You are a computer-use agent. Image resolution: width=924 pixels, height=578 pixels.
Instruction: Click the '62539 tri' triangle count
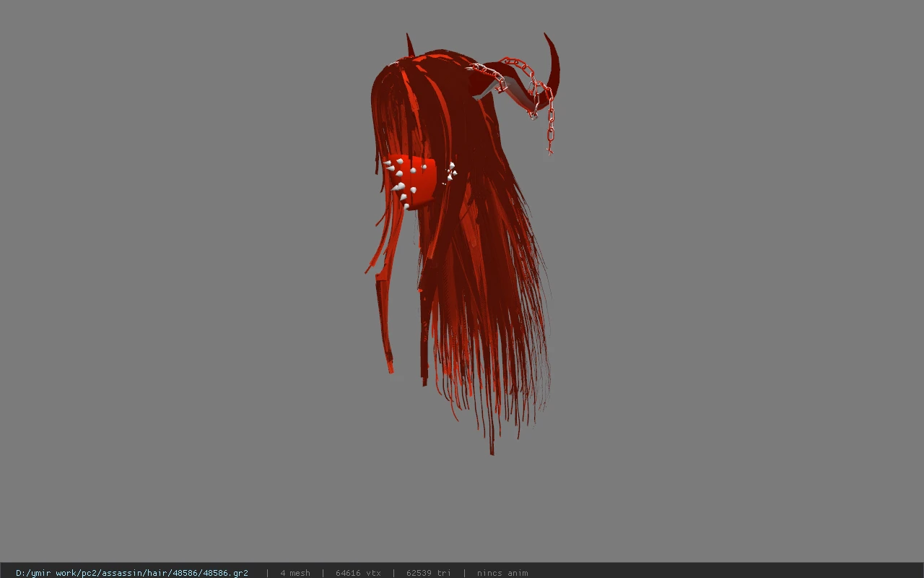click(x=429, y=572)
